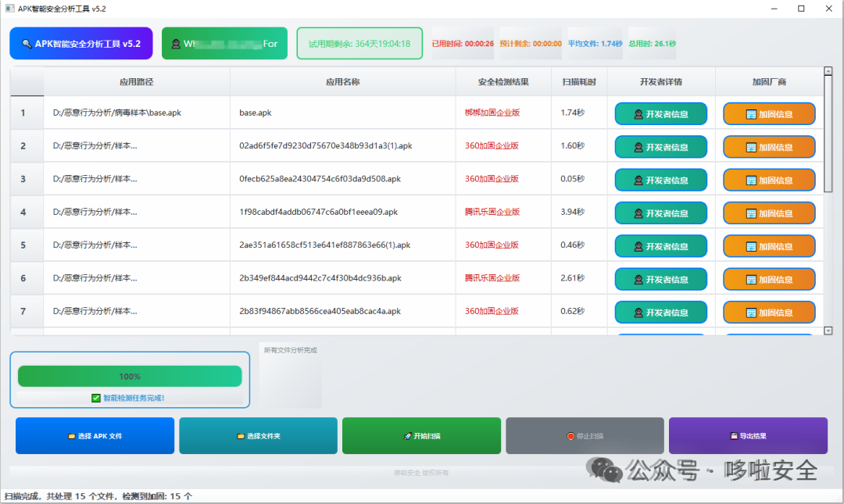This screenshot has width=844, height=504.
Task: Select row header number 1
Action: click(27, 113)
